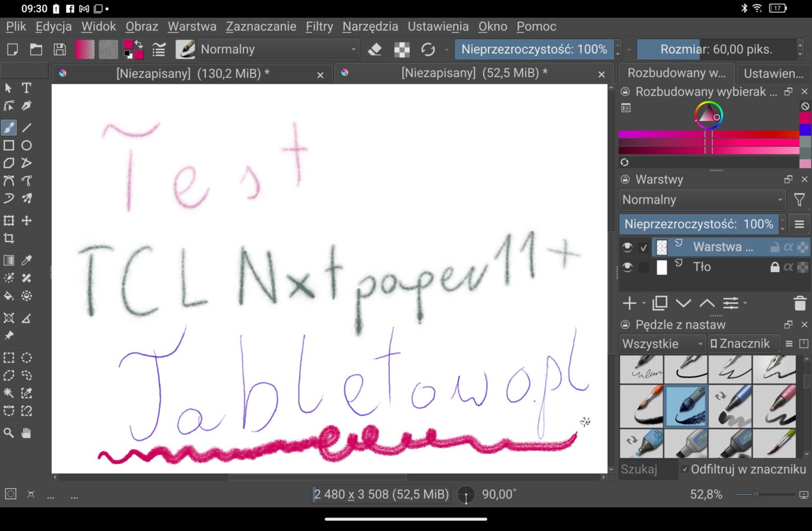812x531 pixels.
Task: Adjust the zoom slider in status bar
Action: [765, 494]
